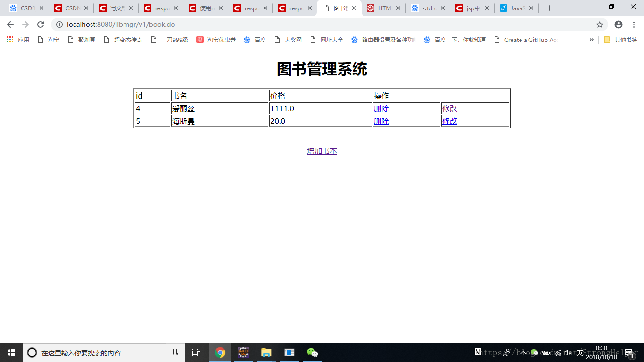
Task: Edit book 海斯曼 via 修改 link
Action: (x=450, y=121)
